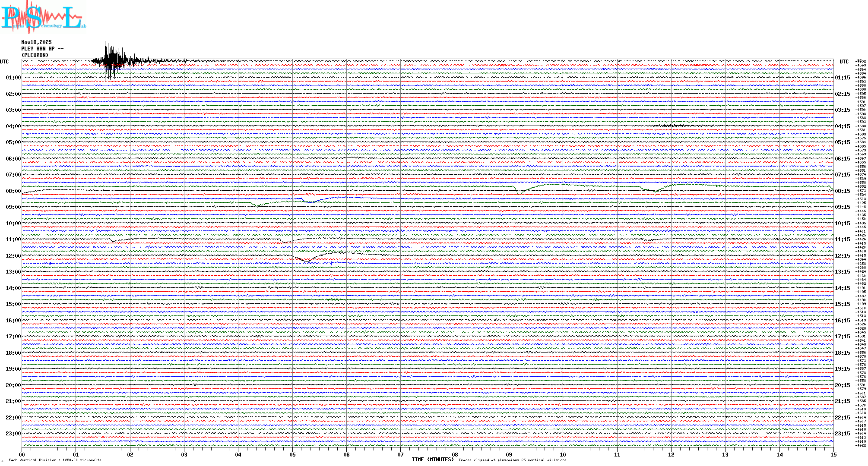The image size is (868, 466).
Task: Click the PSL seismology lab logo
Action: [x=43, y=17]
